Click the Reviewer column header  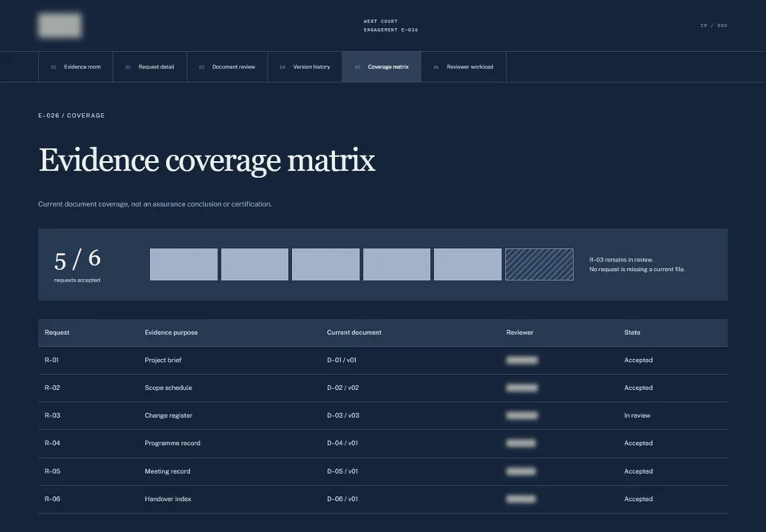pyautogui.click(x=519, y=333)
